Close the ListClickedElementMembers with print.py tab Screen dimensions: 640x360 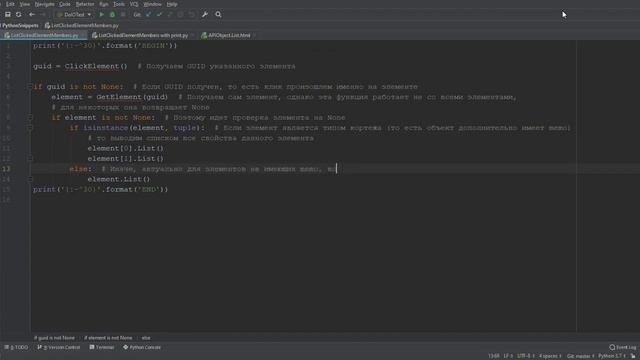(192, 36)
